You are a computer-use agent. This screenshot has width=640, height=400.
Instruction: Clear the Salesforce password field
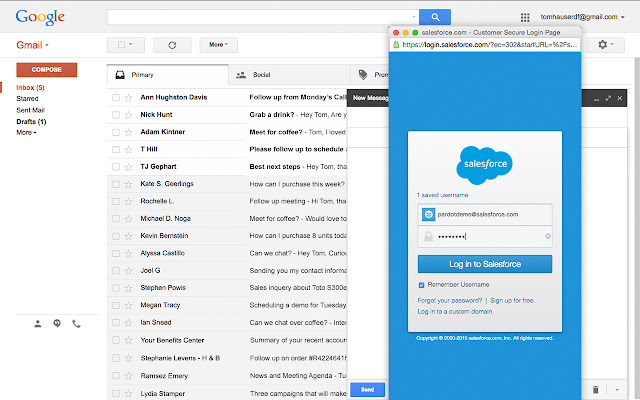[x=547, y=236]
